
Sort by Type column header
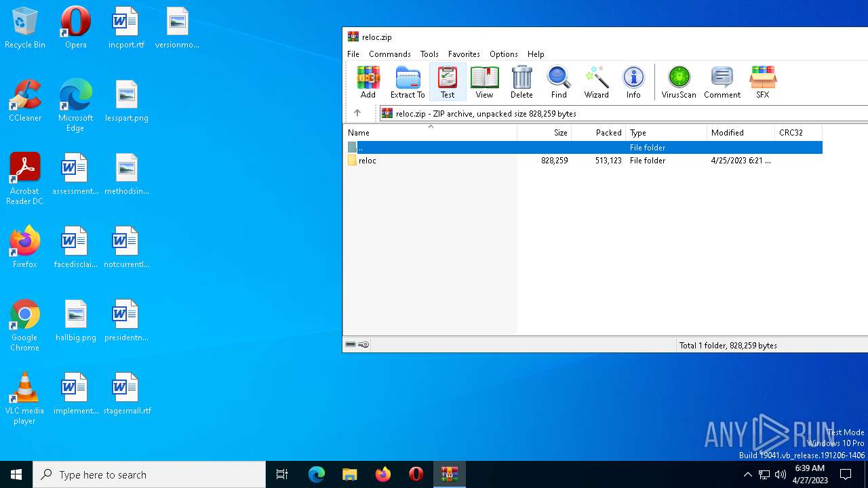[666, 133]
